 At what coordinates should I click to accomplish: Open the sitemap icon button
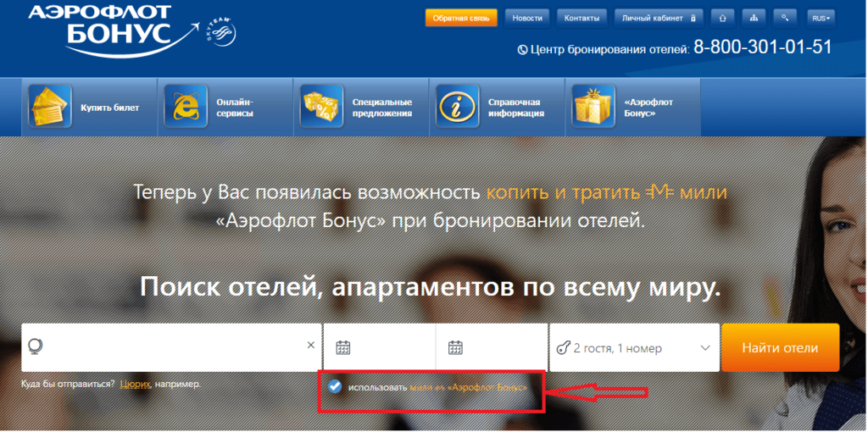(x=754, y=17)
